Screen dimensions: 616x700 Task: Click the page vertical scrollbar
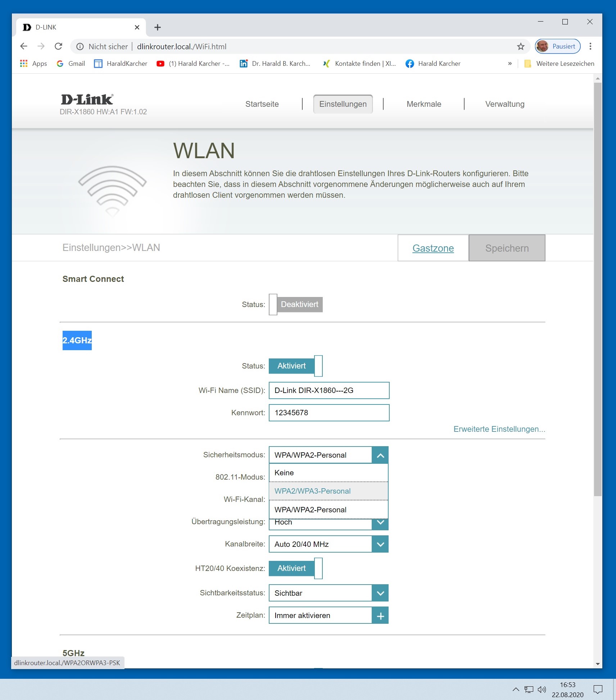click(x=598, y=289)
